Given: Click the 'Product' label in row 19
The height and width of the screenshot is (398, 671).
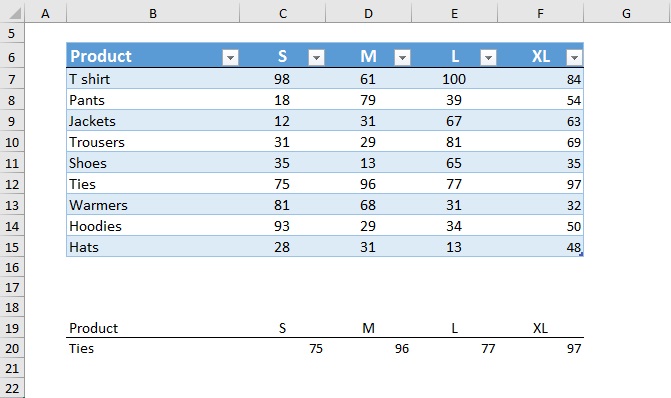Looking at the screenshot, I should pos(93,328).
